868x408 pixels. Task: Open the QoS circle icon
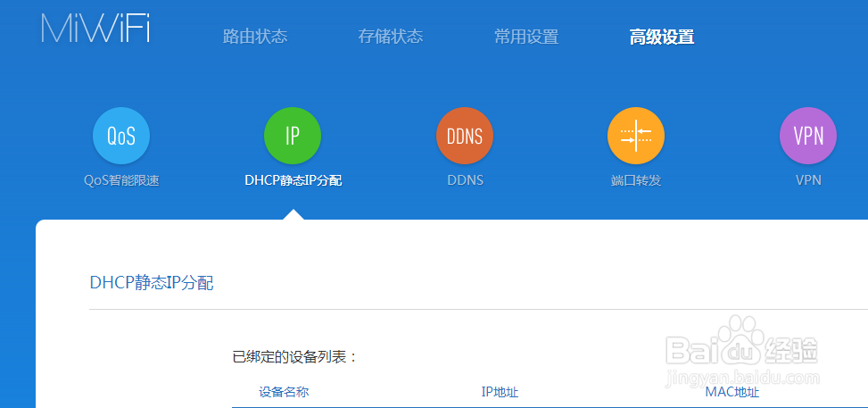click(x=121, y=136)
